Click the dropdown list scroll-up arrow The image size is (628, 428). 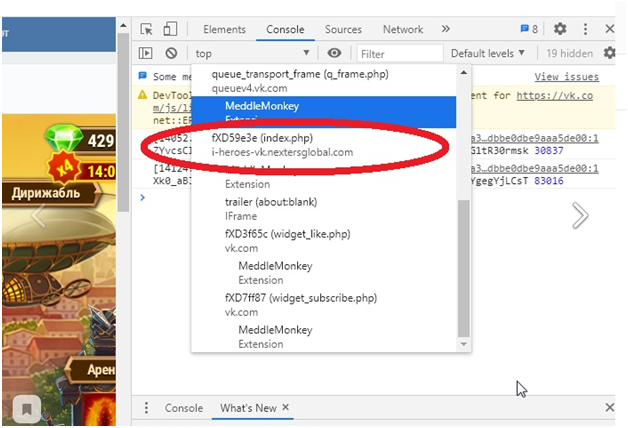[x=463, y=72]
